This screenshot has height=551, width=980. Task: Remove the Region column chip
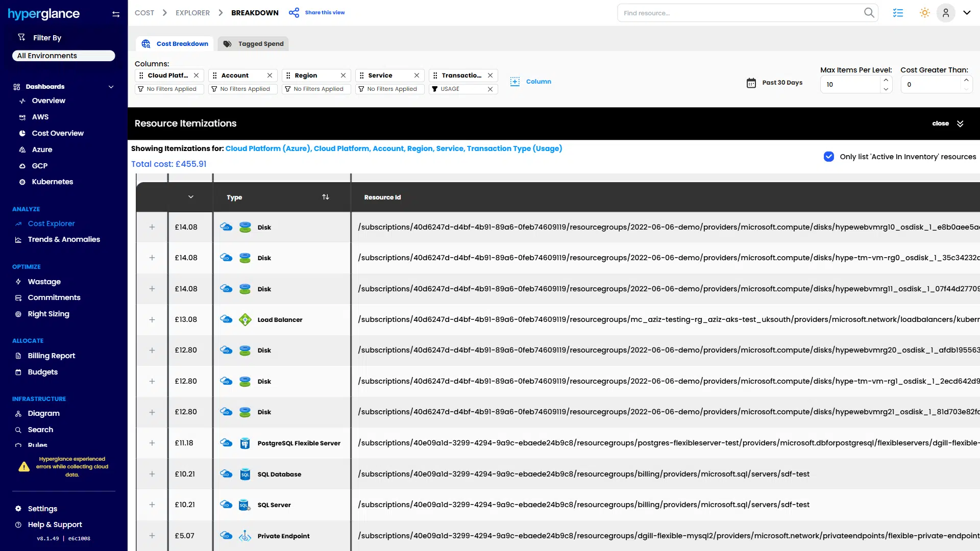[x=343, y=76]
